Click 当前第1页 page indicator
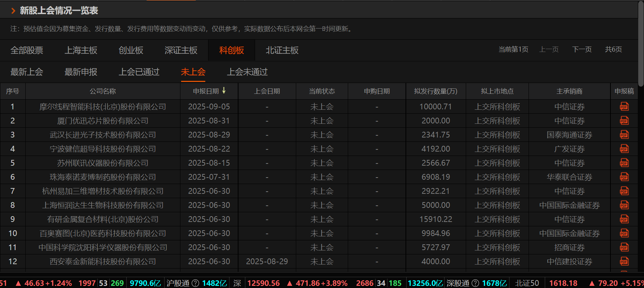 tap(513, 49)
